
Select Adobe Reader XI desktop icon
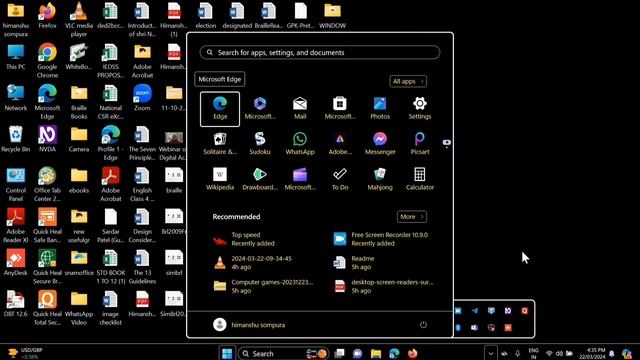pyautogui.click(x=16, y=225)
